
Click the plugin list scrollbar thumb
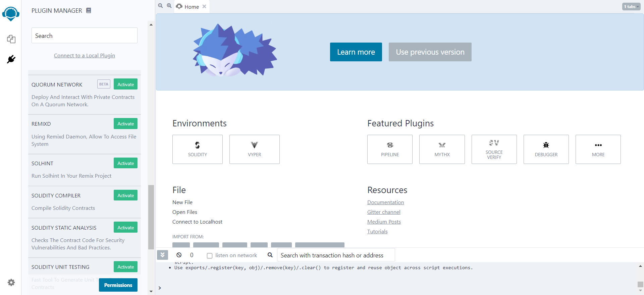pyautogui.click(x=151, y=217)
